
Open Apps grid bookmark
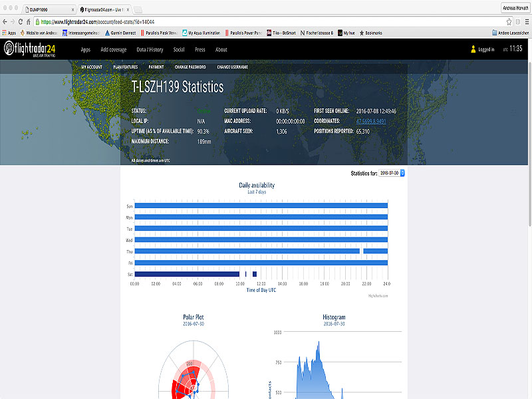point(9,33)
